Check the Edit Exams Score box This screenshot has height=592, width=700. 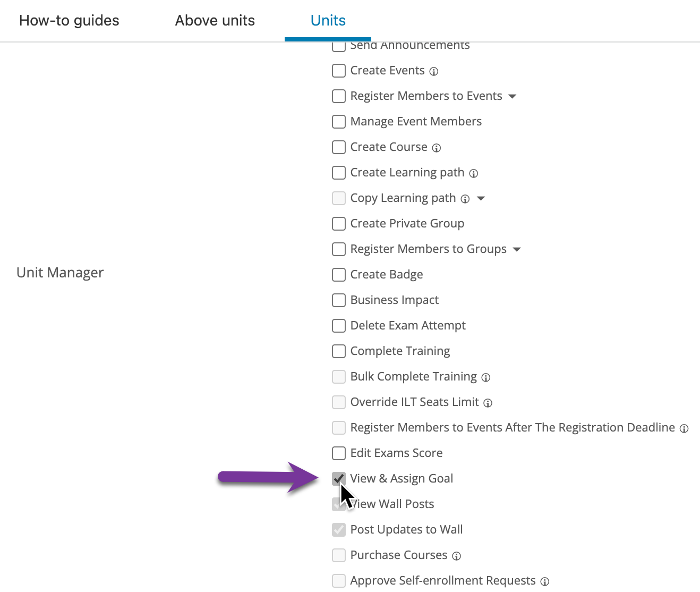tap(339, 453)
